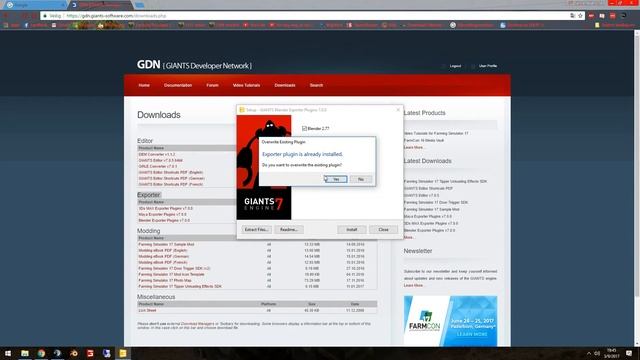Switch to the first browser tab

point(34,5)
